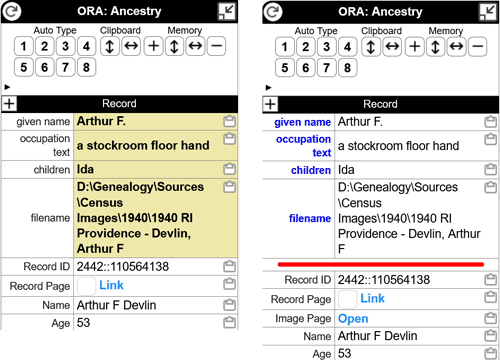Trigger Auto Type 3 in left panel

[65, 46]
